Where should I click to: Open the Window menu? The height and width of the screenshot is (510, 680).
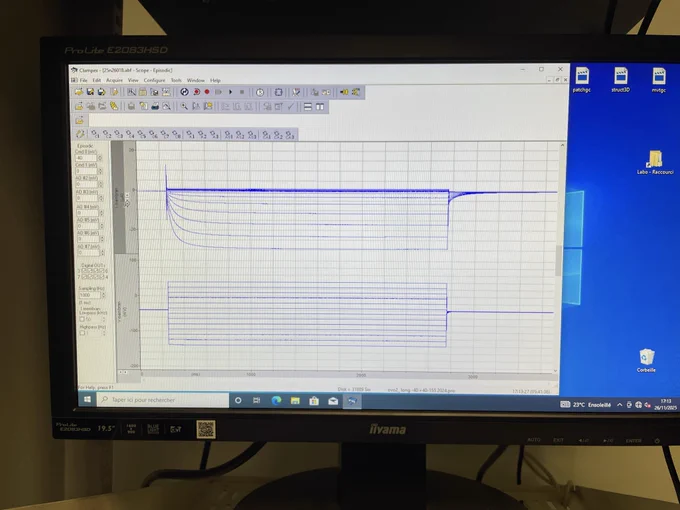(196, 80)
